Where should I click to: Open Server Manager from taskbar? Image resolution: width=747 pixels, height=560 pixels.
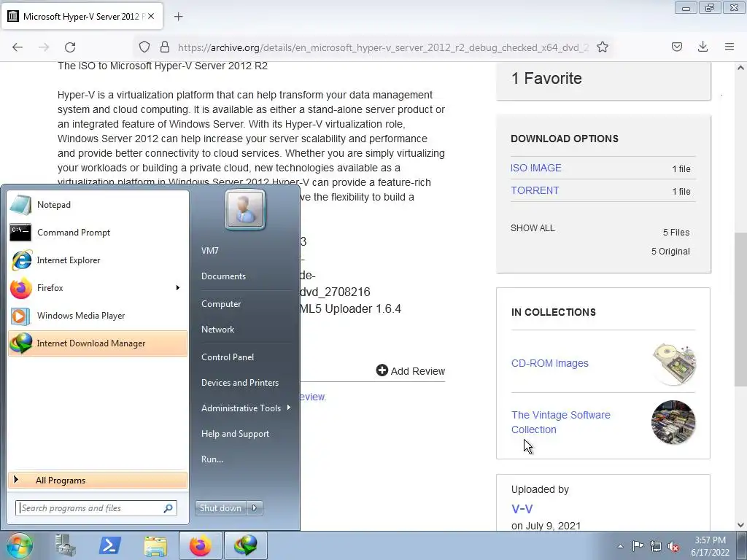(x=65, y=545)
